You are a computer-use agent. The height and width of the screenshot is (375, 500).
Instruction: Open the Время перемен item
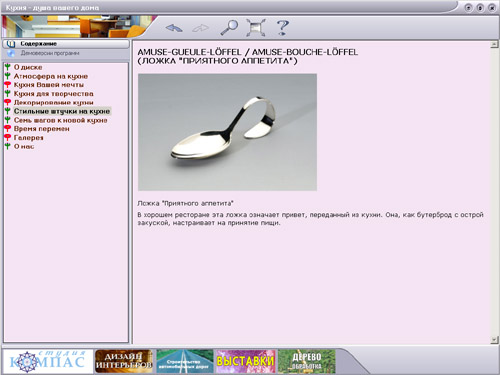coord(42,129)
